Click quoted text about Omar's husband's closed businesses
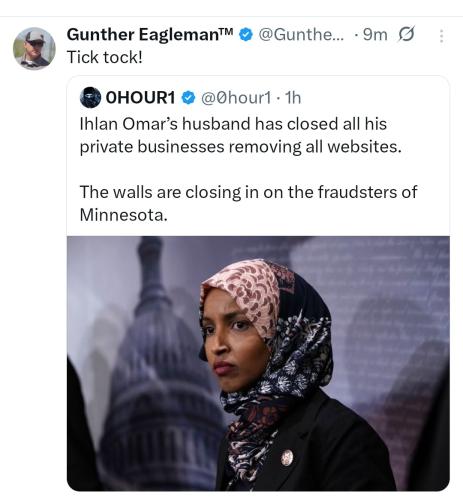 tap(240, 135)
